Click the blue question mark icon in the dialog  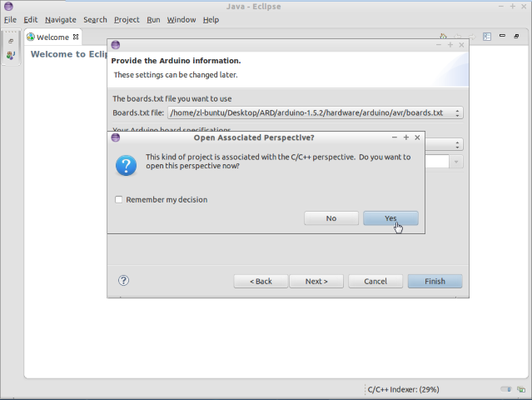point(127,165)
